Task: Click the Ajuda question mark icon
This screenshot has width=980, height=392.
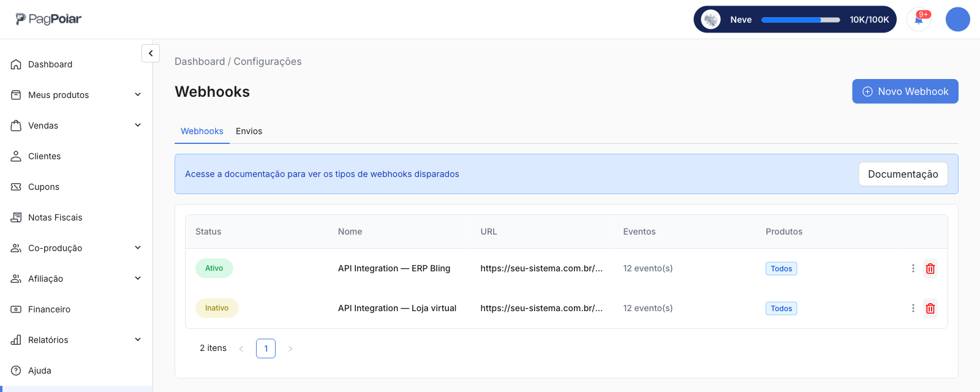Action: pos(16,371)
